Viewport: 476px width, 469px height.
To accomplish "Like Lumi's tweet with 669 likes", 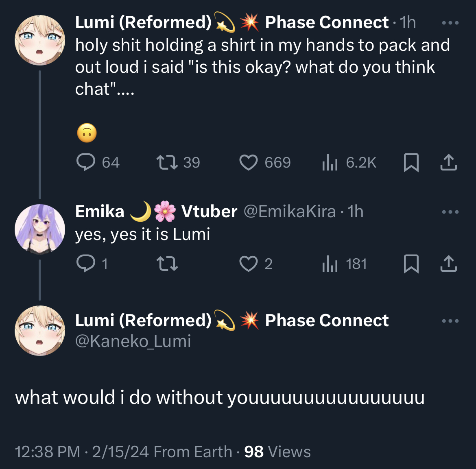I will (x=248, y=162).
